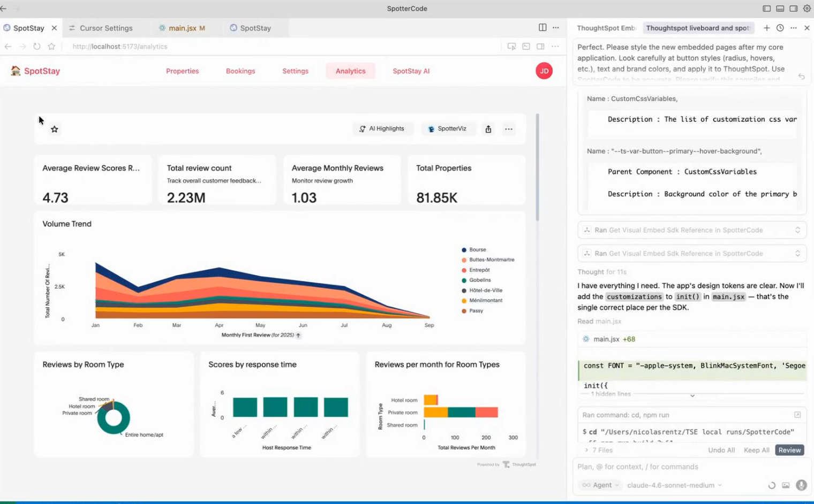Click the AI Highlights button
Screen dimensions: 814x504
click(382, 129)
